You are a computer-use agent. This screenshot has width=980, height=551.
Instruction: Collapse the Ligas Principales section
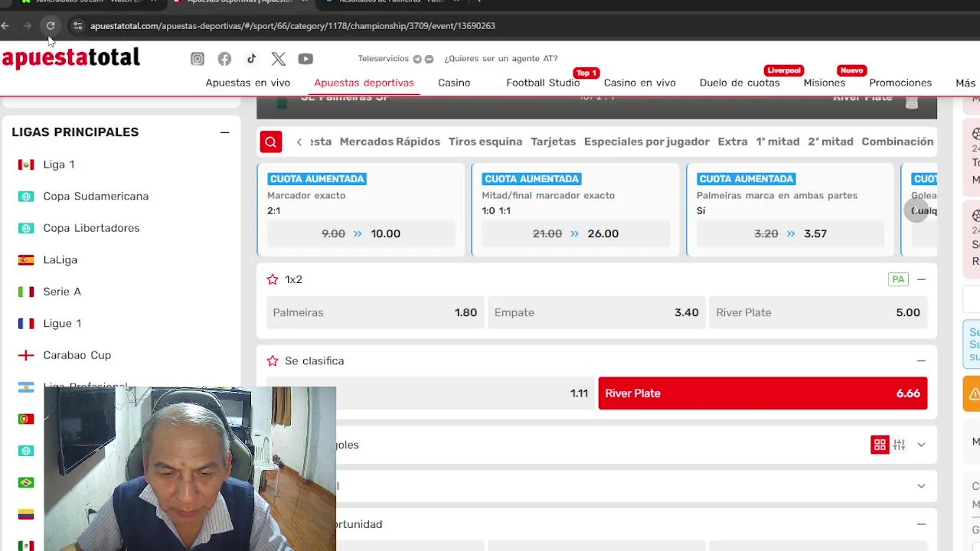(x=224, y=132)
